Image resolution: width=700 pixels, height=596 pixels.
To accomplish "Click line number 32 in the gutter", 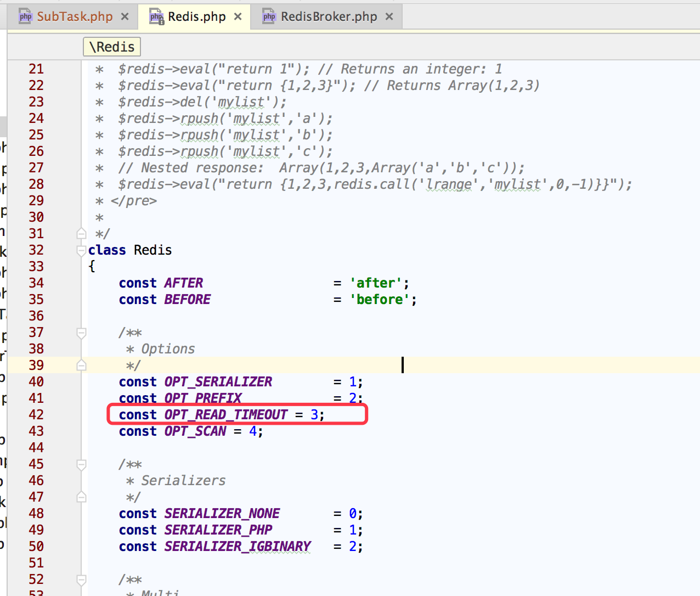I will (36, 250).
